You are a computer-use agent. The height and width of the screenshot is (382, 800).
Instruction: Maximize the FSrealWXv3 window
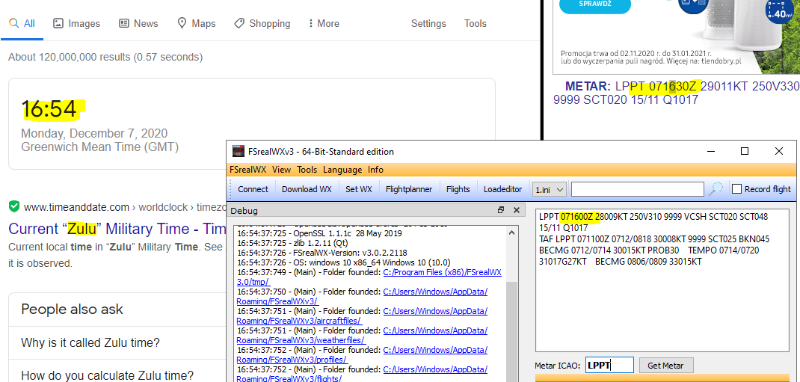click(745, 151)
